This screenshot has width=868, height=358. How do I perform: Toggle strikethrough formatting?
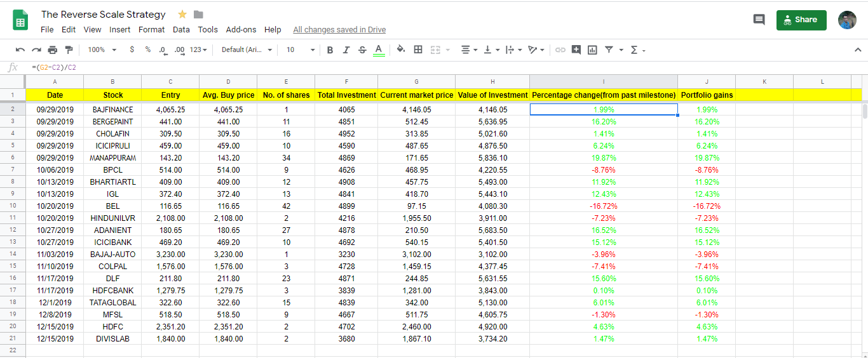pyautogui.click(x=362, y=50)
